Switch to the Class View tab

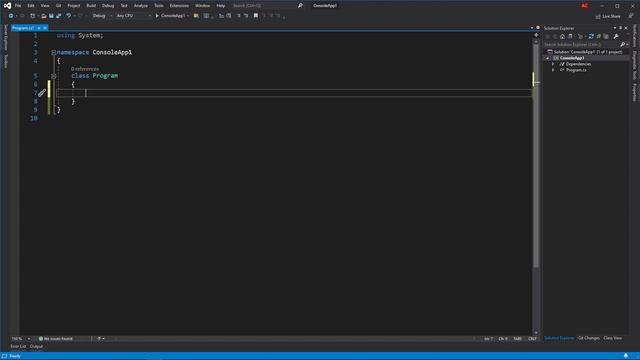coord(613,338)
